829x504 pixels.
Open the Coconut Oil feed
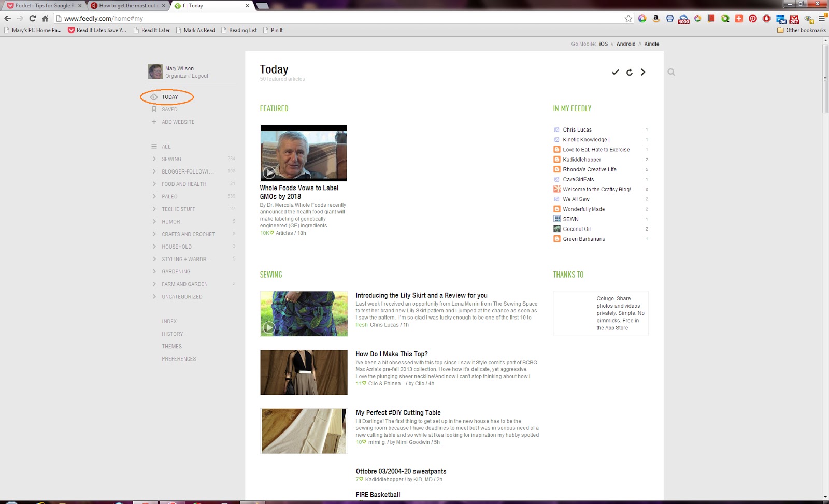pos(577,229)
